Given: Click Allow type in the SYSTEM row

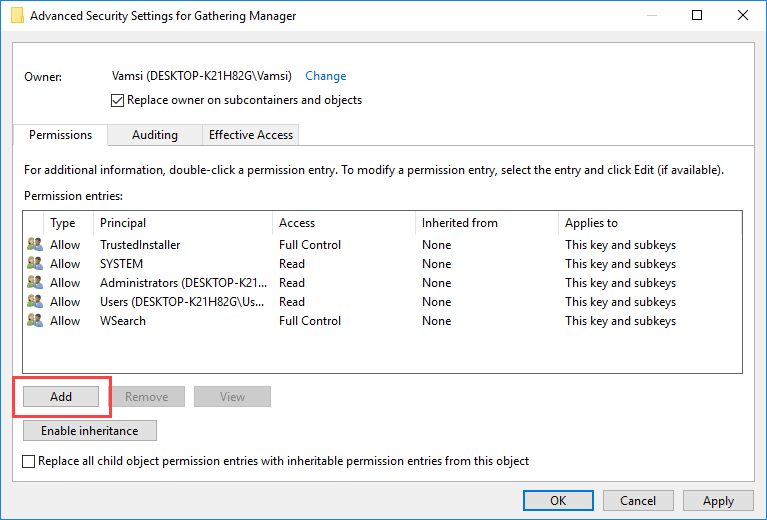Looking at the screenshot, I should point(65,264).
